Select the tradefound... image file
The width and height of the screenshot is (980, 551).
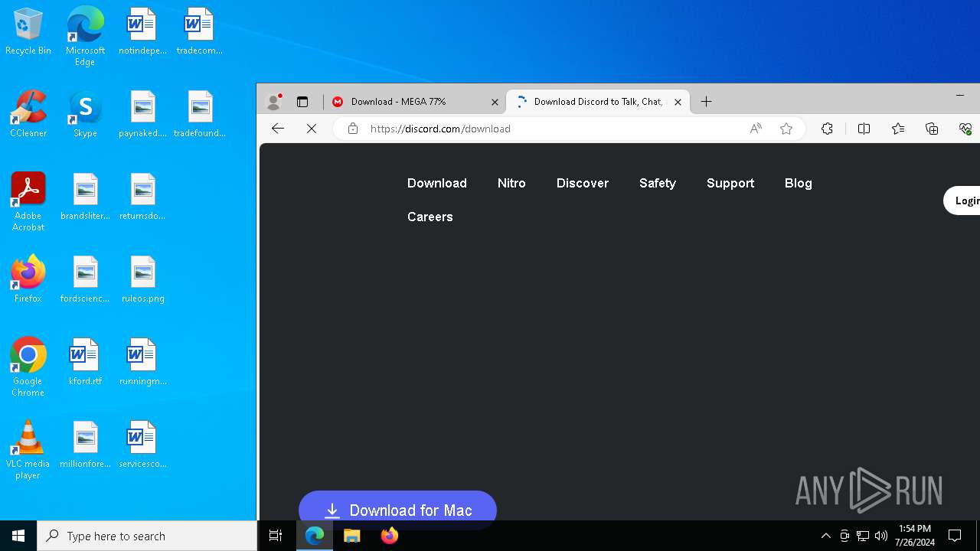(x=199, y=115)
